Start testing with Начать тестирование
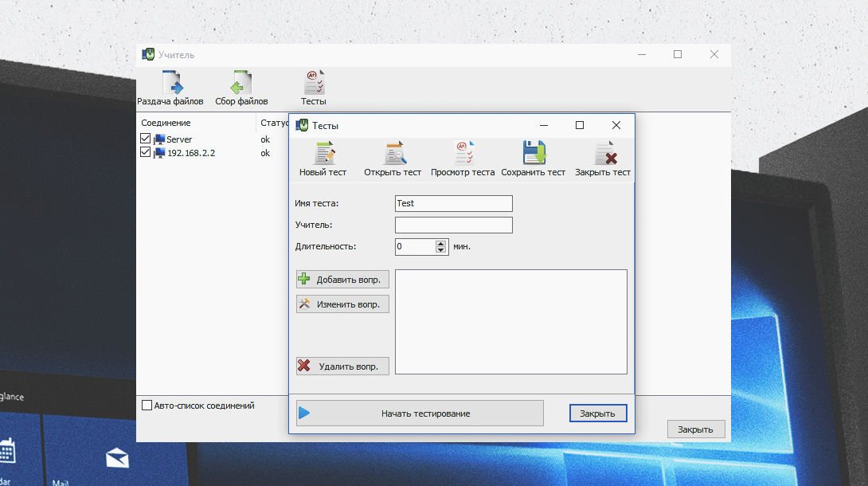 420,413
